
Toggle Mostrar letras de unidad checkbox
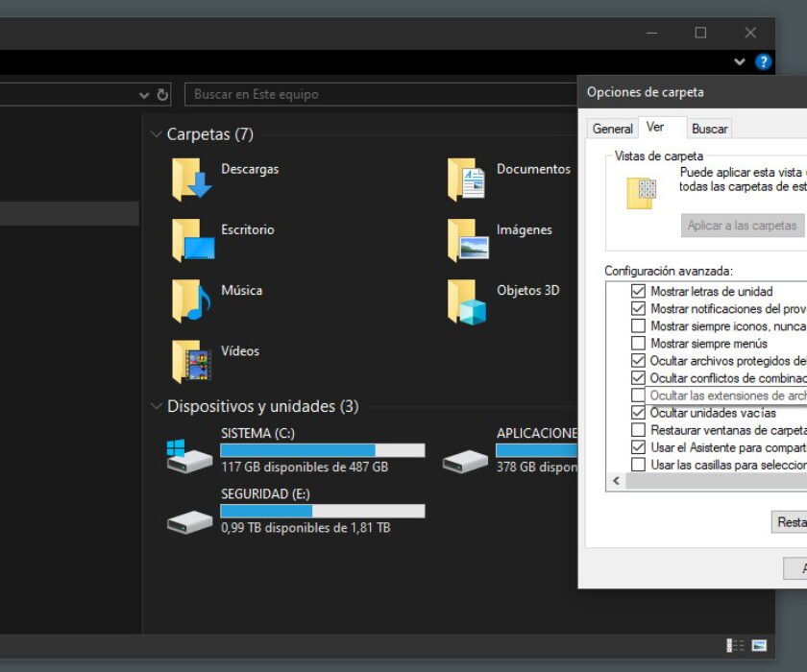point(638,291)
